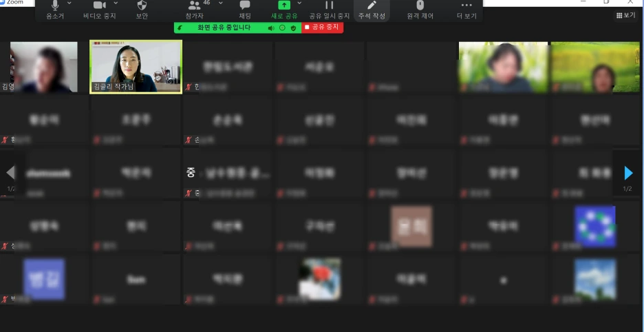644x332 pixels.
Task: Click the red flower photo avatar
Action: click(319, 279)
